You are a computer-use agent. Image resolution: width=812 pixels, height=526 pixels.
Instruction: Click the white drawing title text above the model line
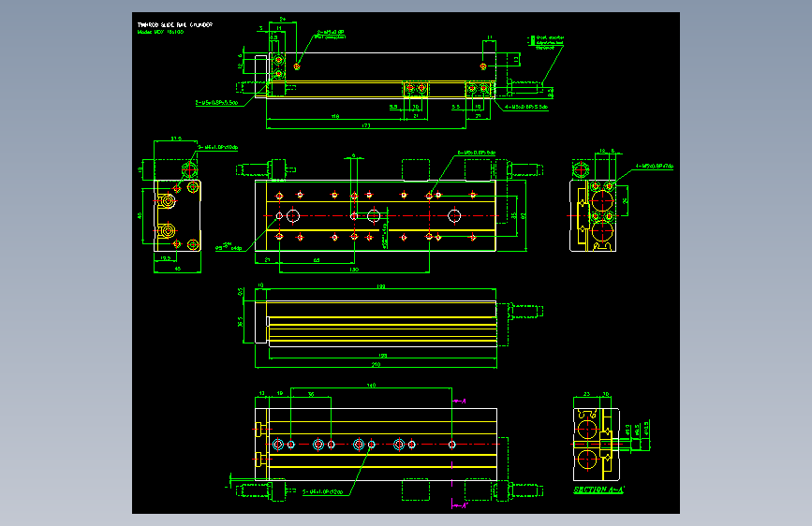coord(174,25)
